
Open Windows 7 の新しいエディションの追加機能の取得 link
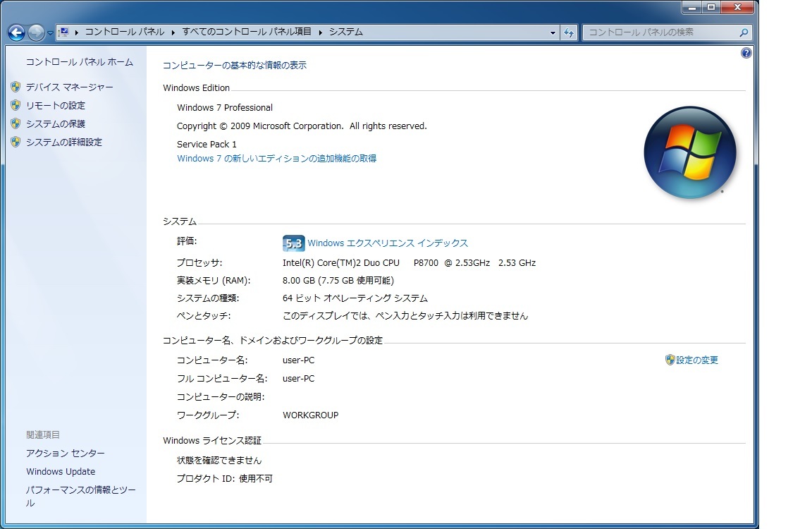(276, 158)
